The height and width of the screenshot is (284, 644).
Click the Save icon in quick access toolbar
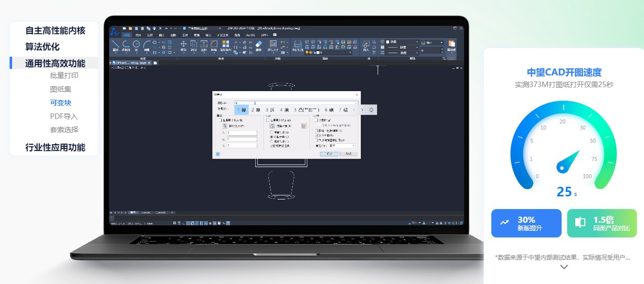point(136,28)
